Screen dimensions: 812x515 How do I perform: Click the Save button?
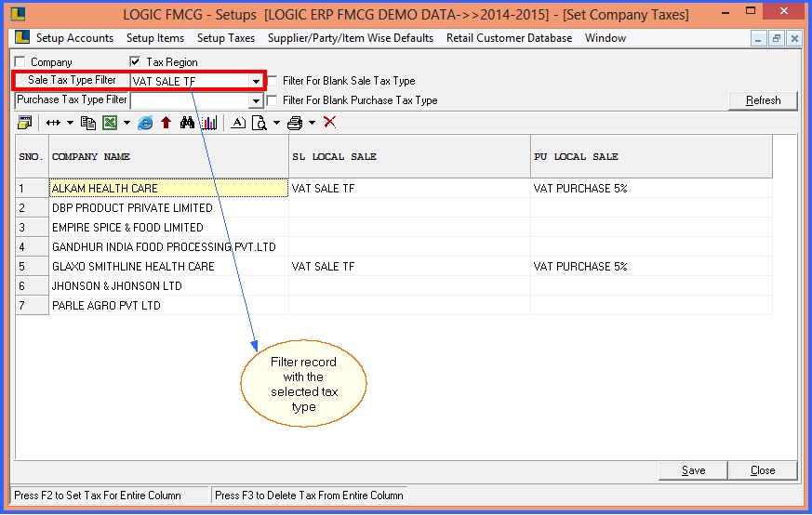(694, 470)
